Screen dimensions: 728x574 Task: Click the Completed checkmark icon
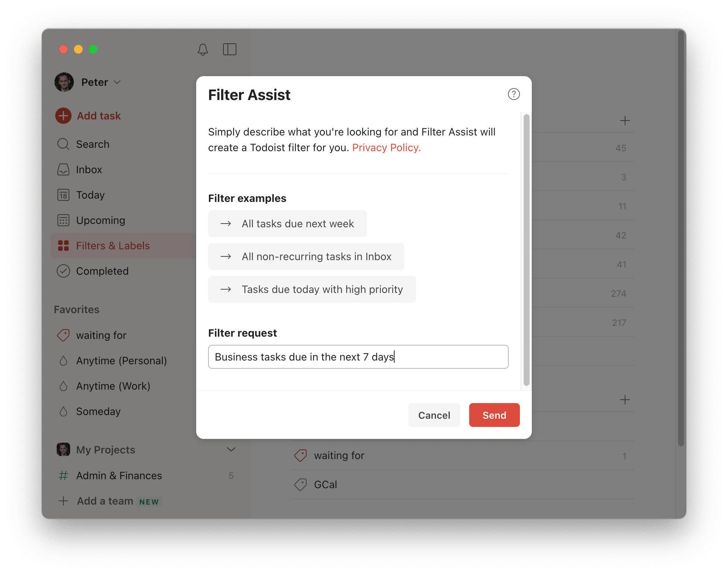point(63,271)
